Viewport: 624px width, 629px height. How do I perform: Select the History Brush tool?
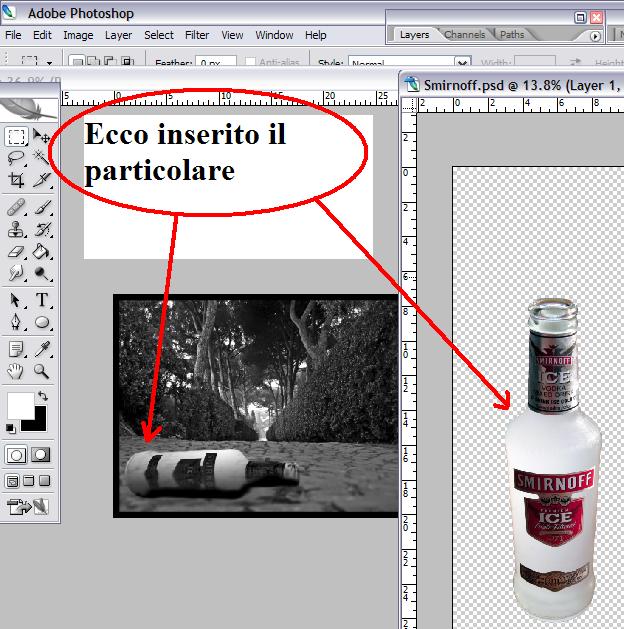coord(41,229)
